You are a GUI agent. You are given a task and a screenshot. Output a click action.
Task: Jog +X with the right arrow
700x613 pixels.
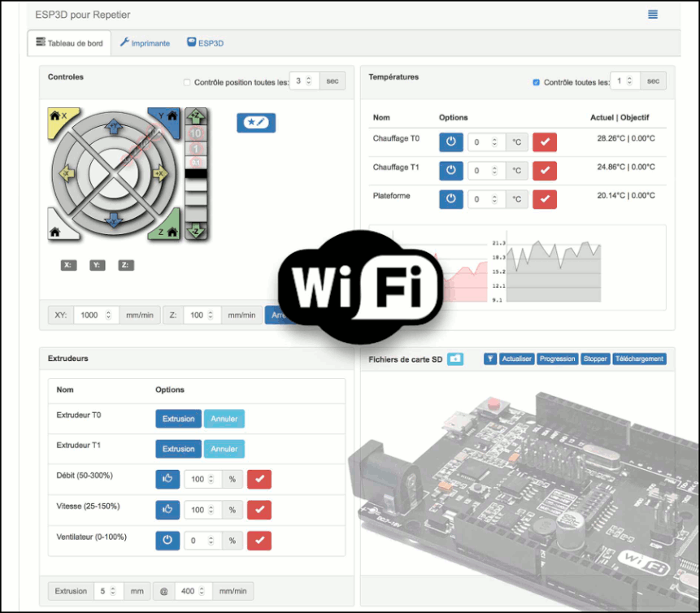click(160, 174)
